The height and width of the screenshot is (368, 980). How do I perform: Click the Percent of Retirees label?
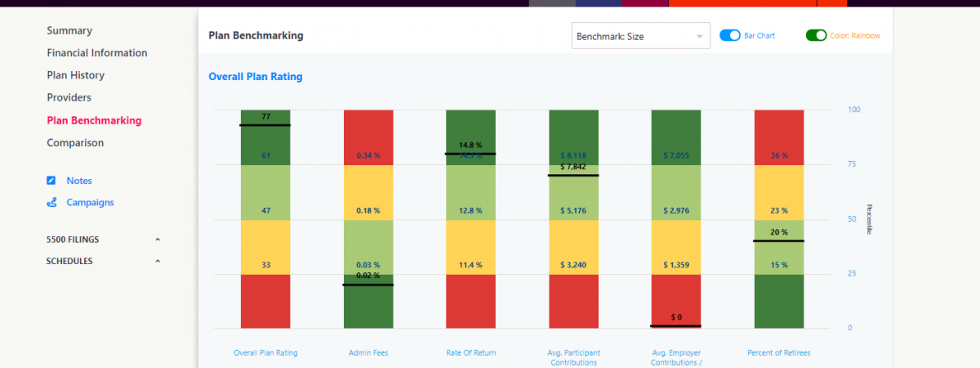(778, 353)
